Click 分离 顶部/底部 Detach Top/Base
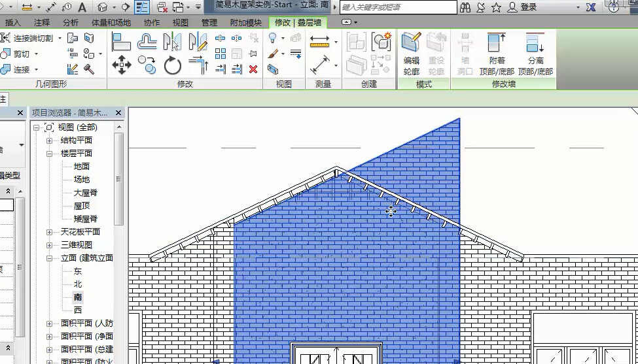 535,54
